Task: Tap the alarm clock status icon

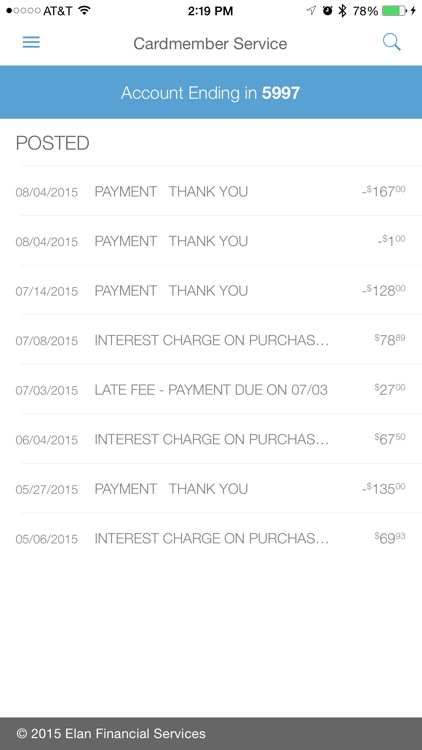Action: coord(327,11)
